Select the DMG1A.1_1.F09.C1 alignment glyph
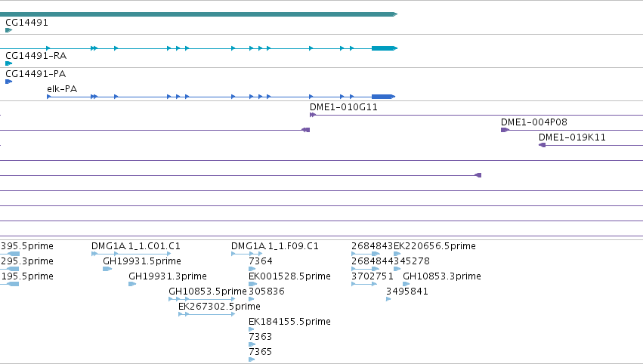The height and width of the screenshot is (364, 643). 246,254
